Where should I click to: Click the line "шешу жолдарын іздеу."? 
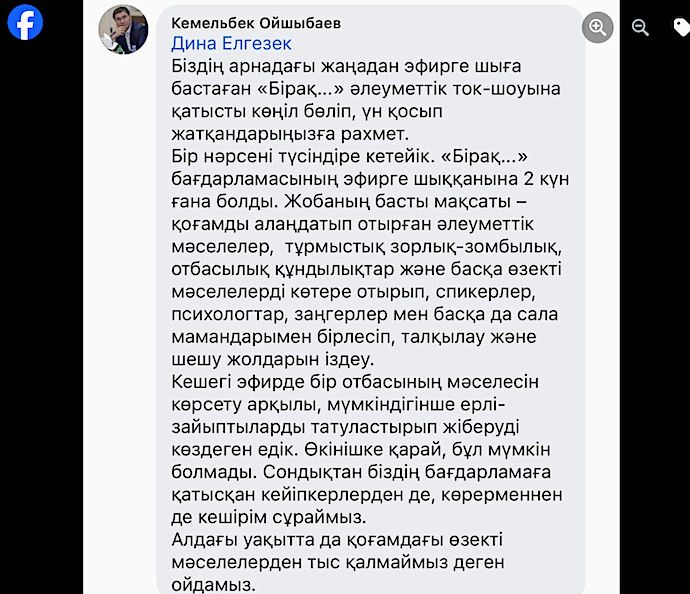point(272,359)
